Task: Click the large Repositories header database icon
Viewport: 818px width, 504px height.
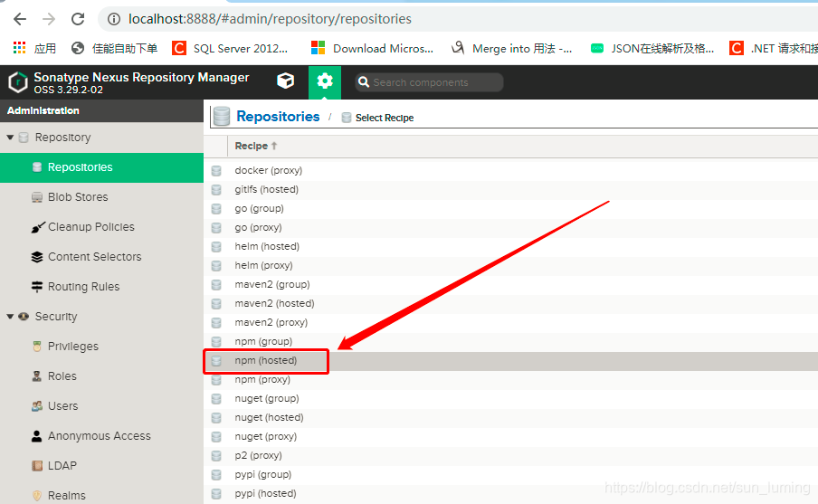Action: (222, 117)
